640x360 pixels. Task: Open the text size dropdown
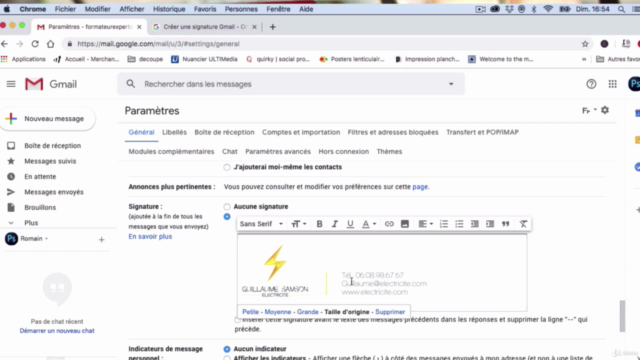(299, 224)
